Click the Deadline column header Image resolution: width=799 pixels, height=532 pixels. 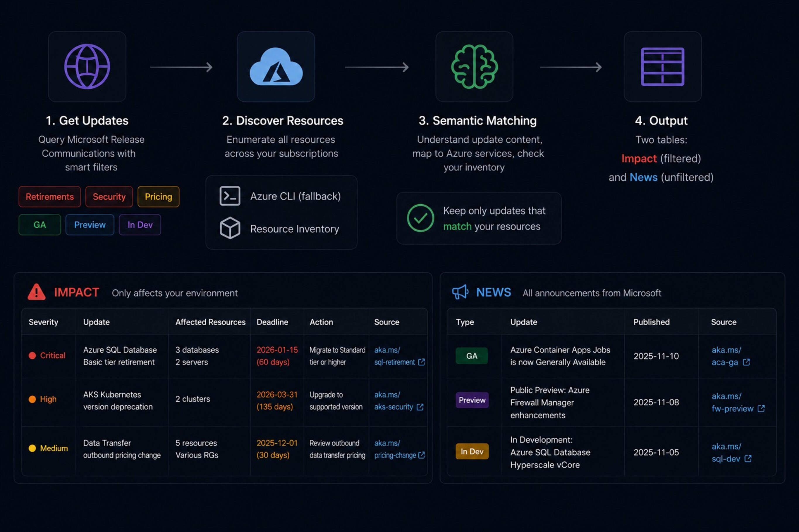pyautogui.click(x=272, y=322)
